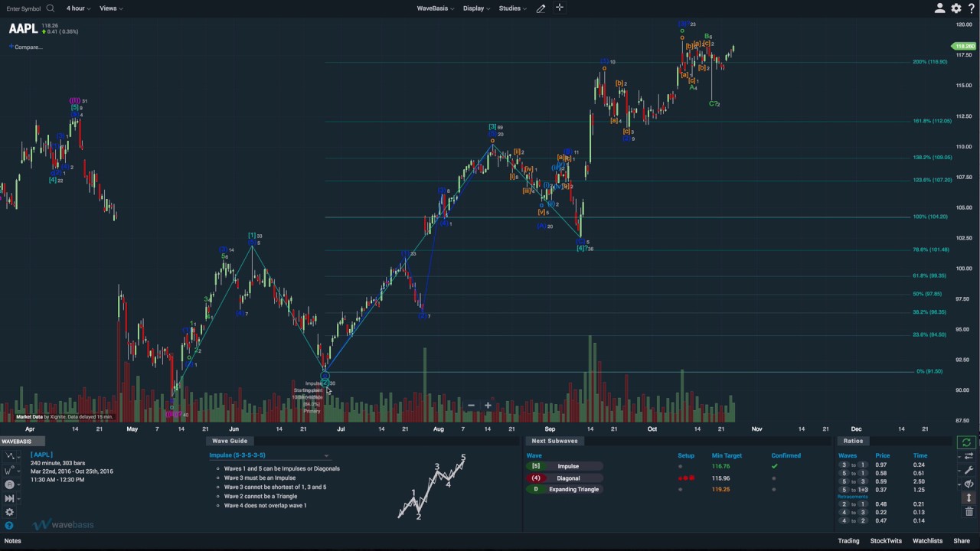Click the plus icon beside Compare

[x=11, y=47]
